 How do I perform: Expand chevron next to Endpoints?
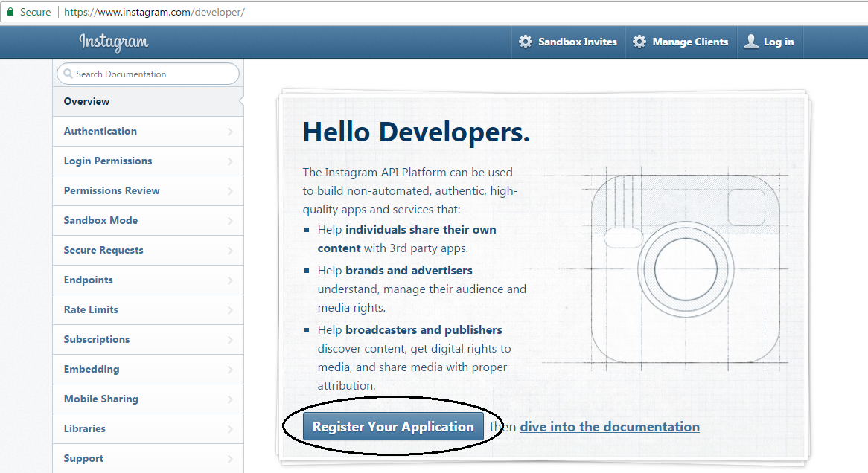[230, 280]
